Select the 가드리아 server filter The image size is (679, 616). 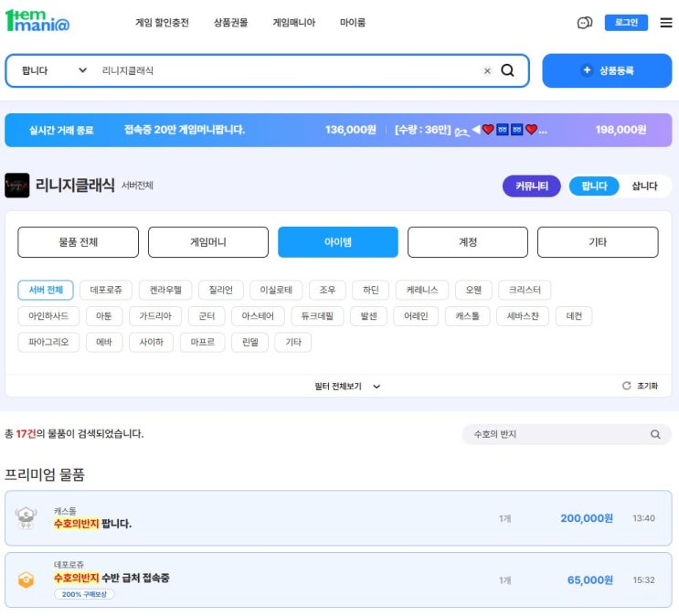tap(155, 316)
